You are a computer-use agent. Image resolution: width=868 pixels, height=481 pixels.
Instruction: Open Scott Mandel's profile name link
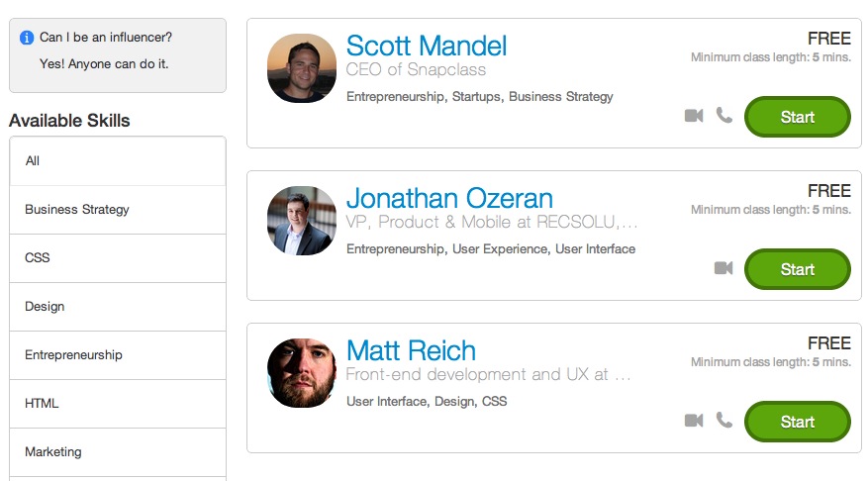(x=427, y=46)
